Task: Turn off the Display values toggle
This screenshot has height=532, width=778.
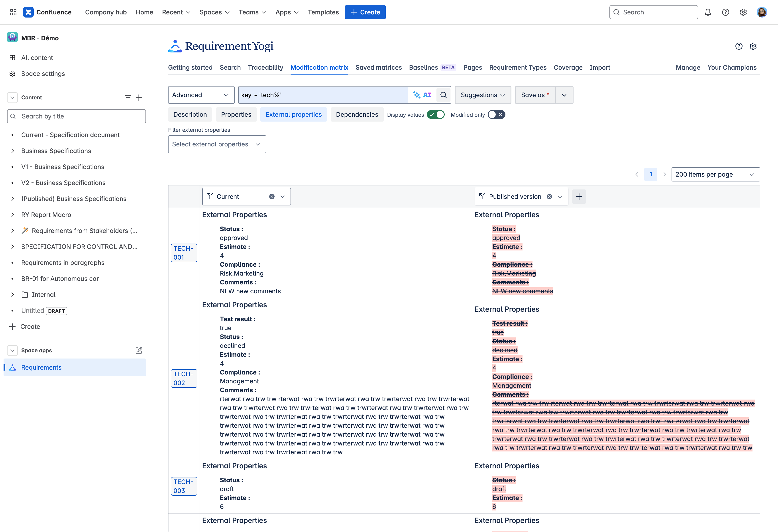Action: coord(436,115)
